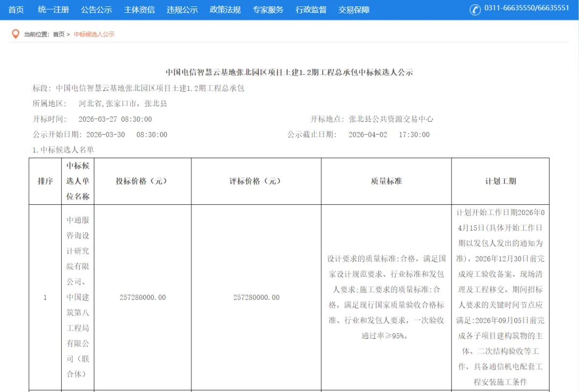Click the heading 1.中标候选人名单

(63, 150)
